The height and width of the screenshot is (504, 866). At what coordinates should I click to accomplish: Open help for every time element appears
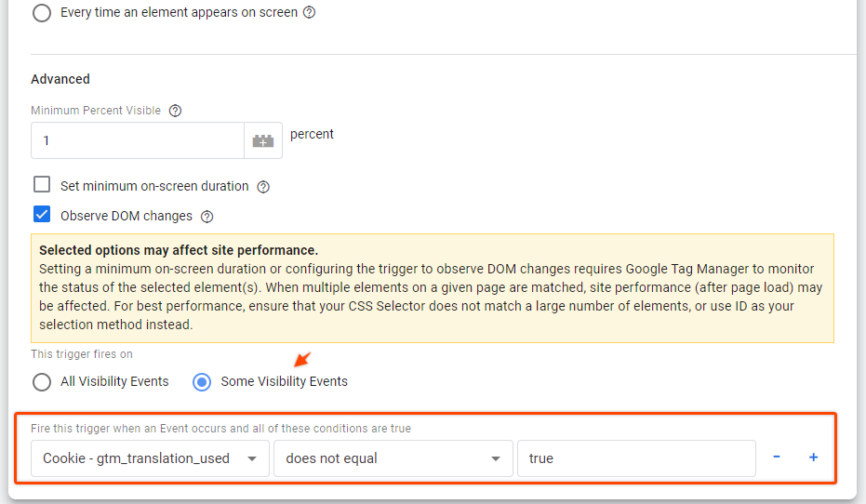pos(309,12)
